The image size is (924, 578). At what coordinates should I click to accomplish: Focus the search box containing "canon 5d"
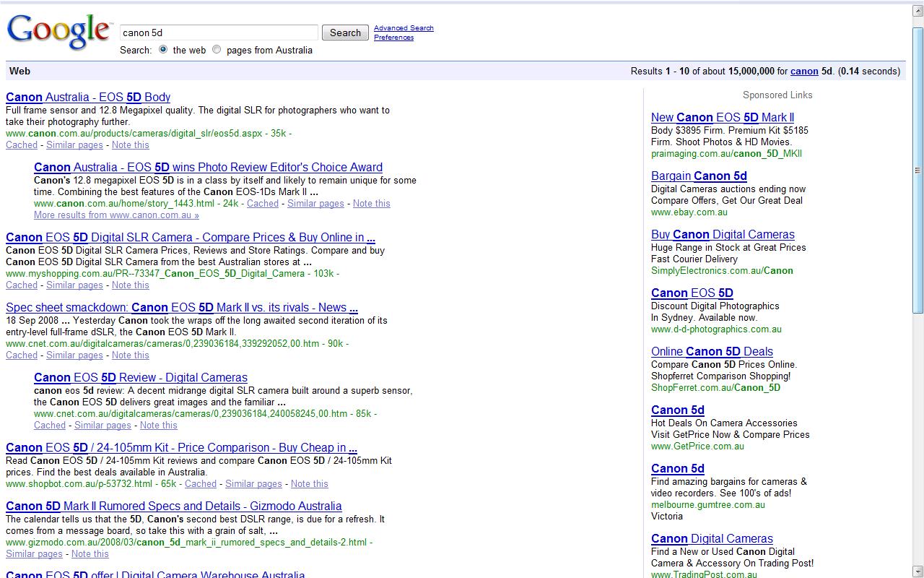(219, 33)
